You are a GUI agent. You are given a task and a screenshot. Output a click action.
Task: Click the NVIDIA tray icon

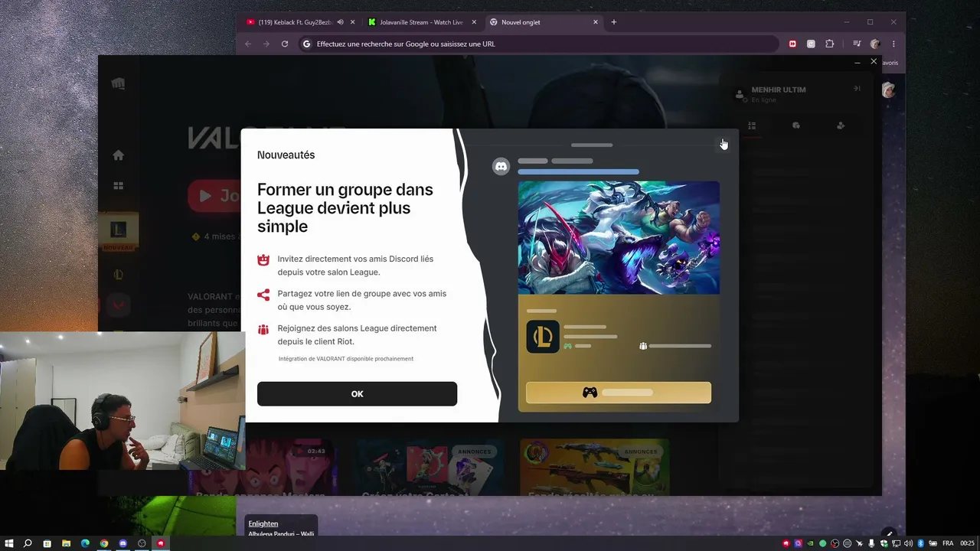810,543
